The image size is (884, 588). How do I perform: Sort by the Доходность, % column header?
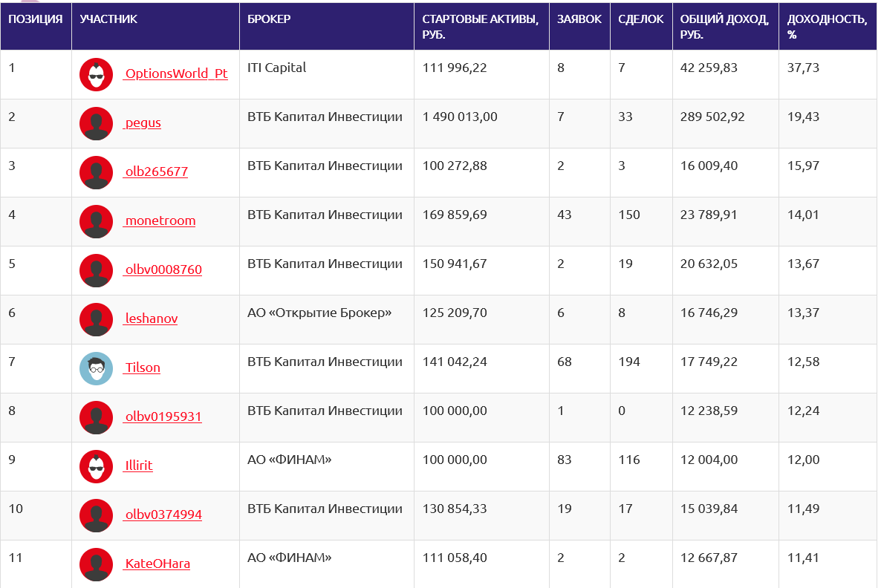tap(827, 27)
